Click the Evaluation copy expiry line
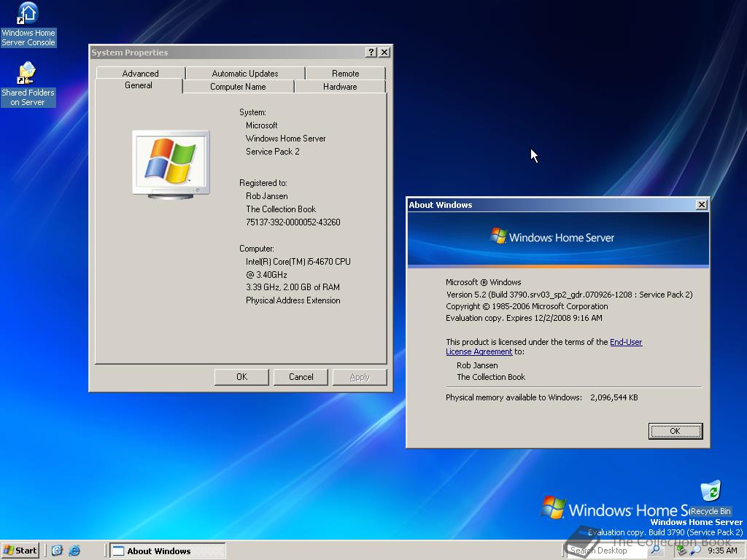The width and height of the screenshot is (747, 560). pyautogui.click(x=524, y=318)
